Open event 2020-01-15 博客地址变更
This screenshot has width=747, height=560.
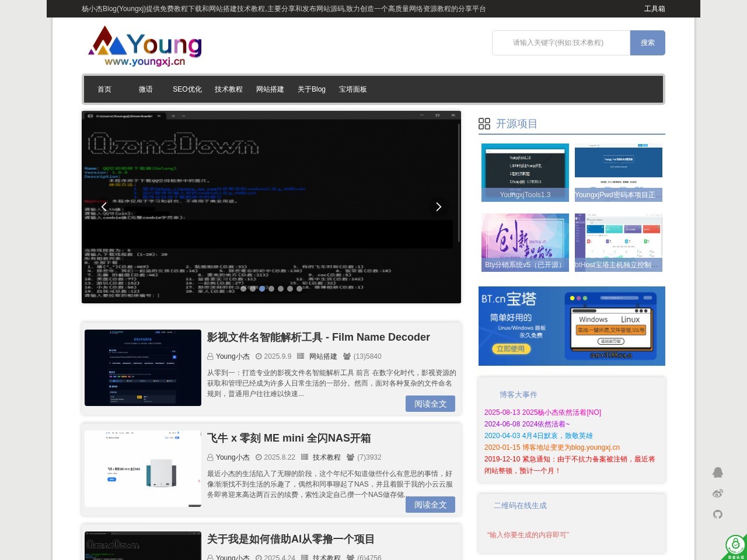[552, 447]
